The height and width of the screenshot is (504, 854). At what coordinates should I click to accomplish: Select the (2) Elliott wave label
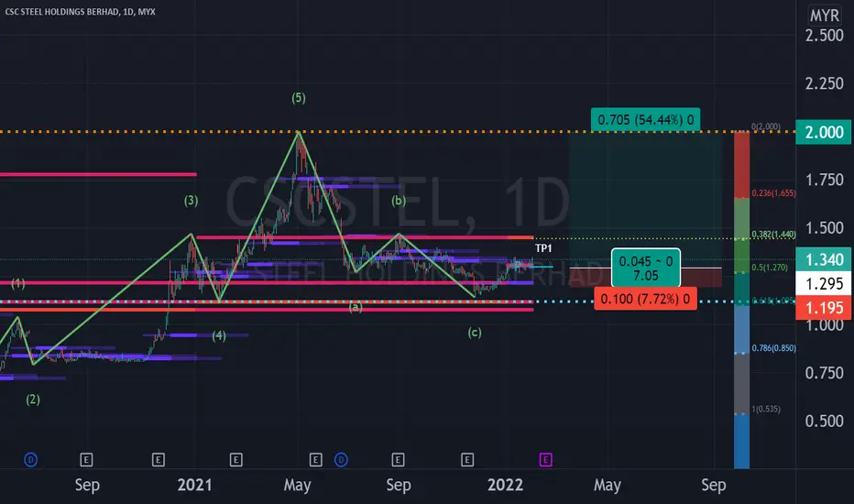[33, 400]
